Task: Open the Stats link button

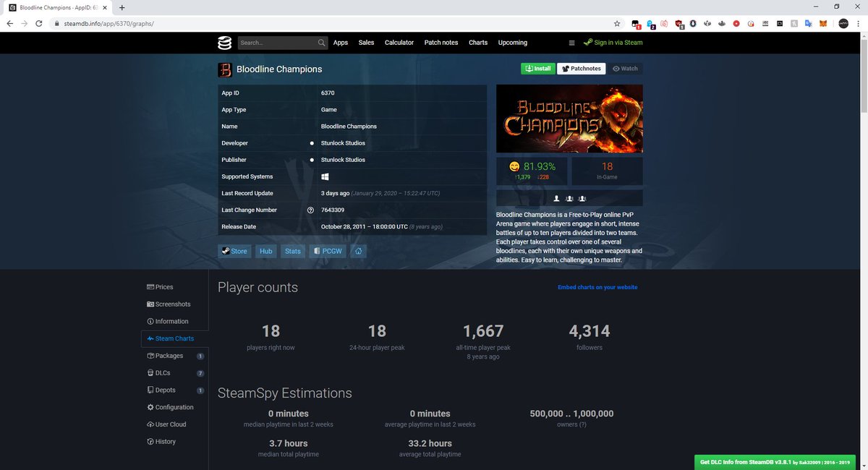Action: [x=292, y=251]
